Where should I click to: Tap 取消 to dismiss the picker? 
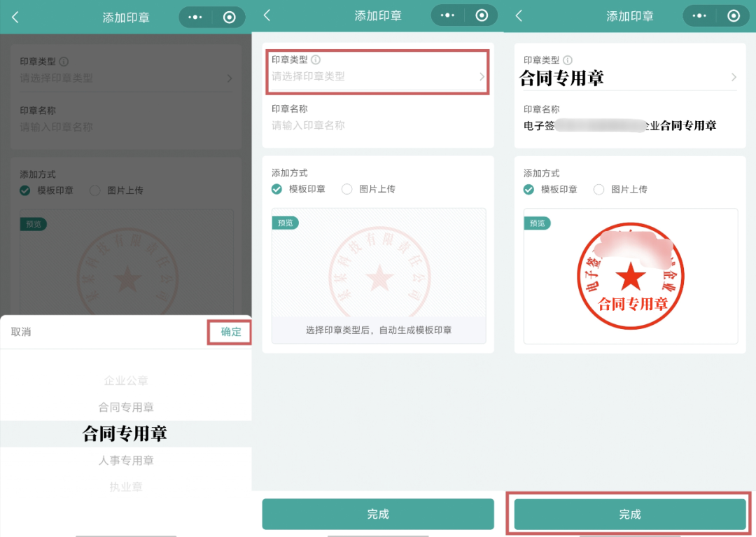pyautogui.click(x=21, y=332)
